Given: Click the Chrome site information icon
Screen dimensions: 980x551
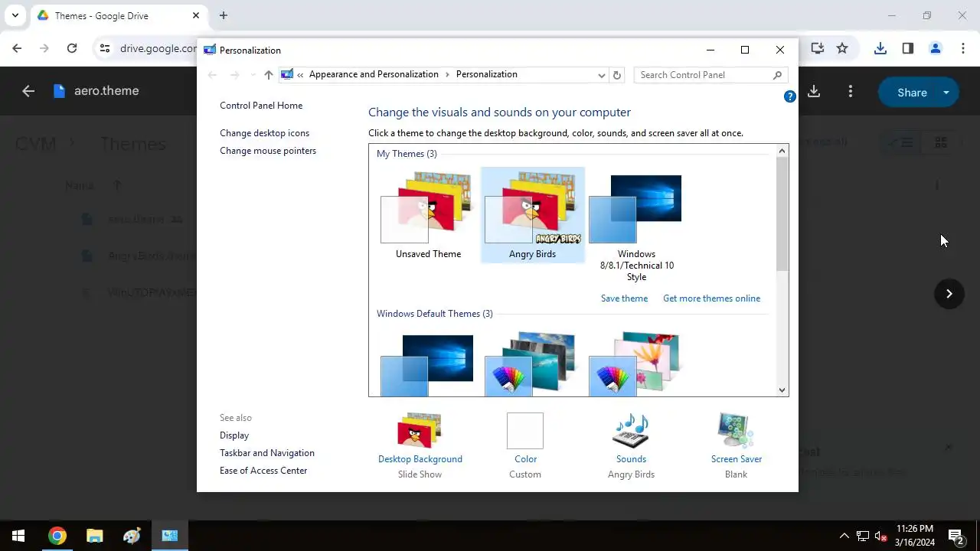Looking at the screenshot, I should pyautogui.click(x=105, y=48).
